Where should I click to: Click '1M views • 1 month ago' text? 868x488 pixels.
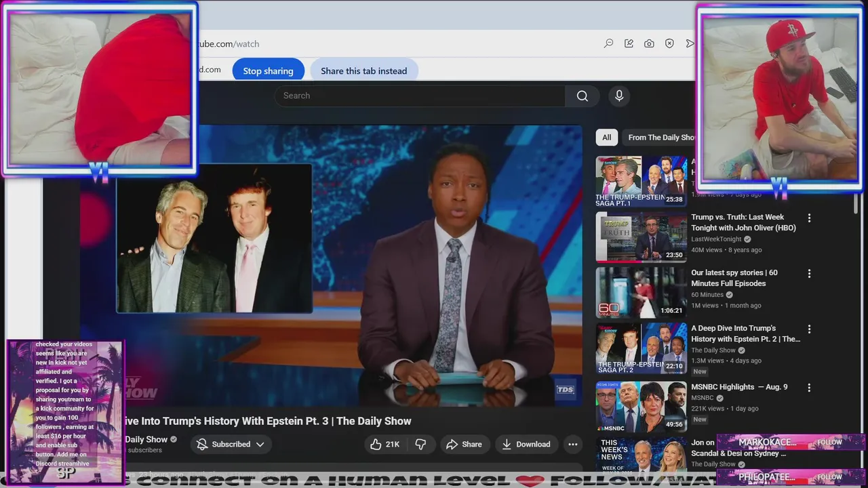tap(726, 306)
